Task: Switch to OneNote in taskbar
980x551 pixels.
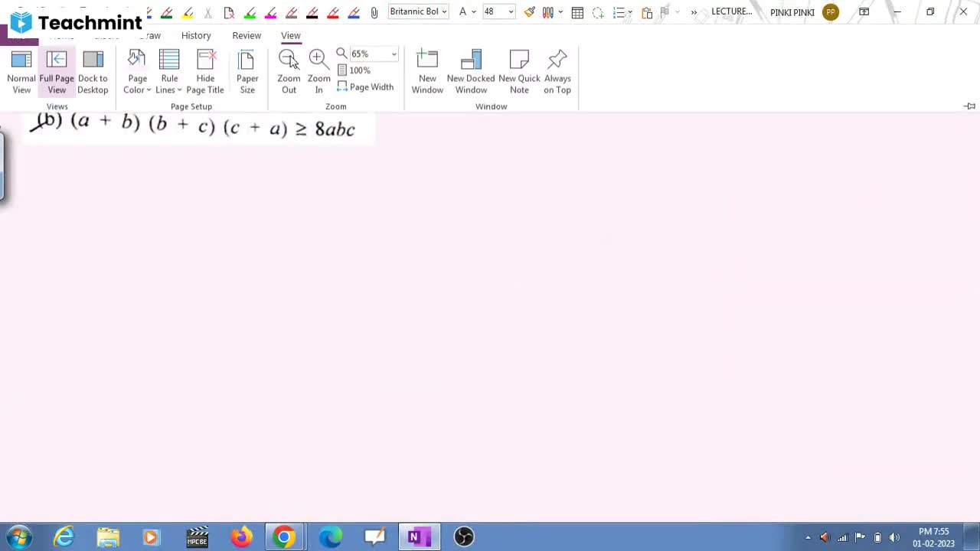Action: click(x=418, y=537)
